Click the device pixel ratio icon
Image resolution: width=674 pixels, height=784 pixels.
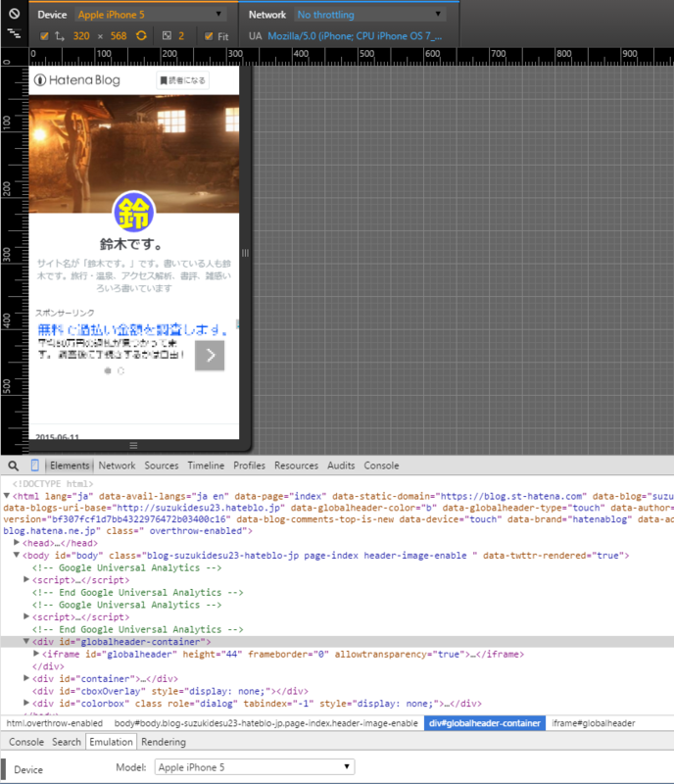pos(167,36)
